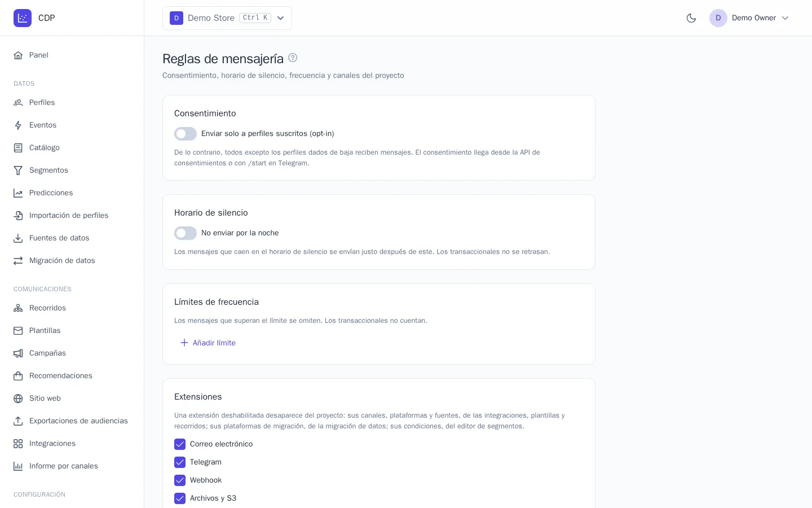Click the Integraciones grid icon

pyautogui.click(x=18, y=444)
